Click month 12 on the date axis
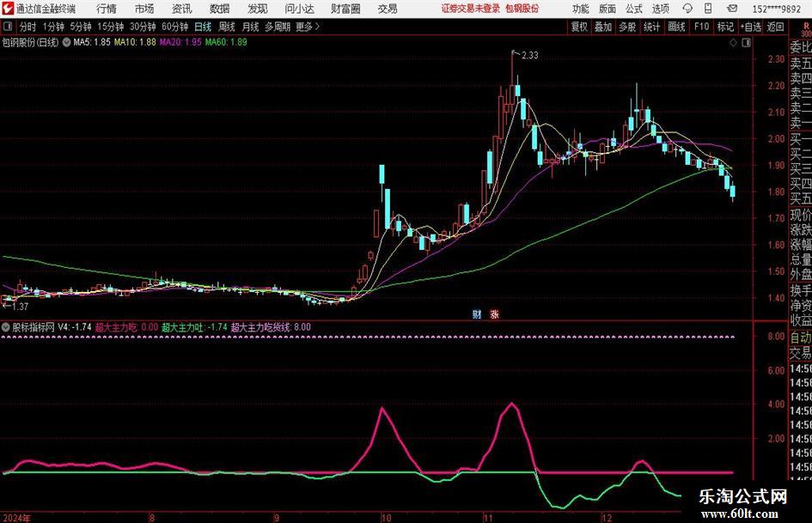812x523 pixels. tap(607, 518)
